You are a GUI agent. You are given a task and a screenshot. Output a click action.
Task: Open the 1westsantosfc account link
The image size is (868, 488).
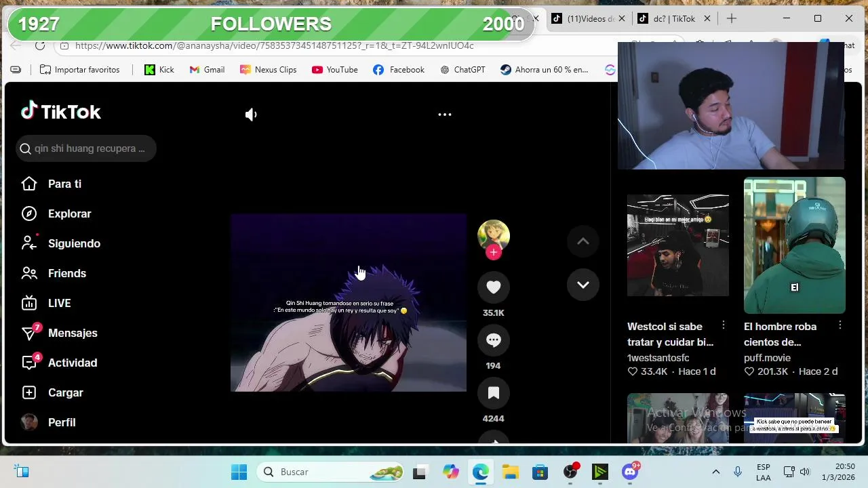658,358
